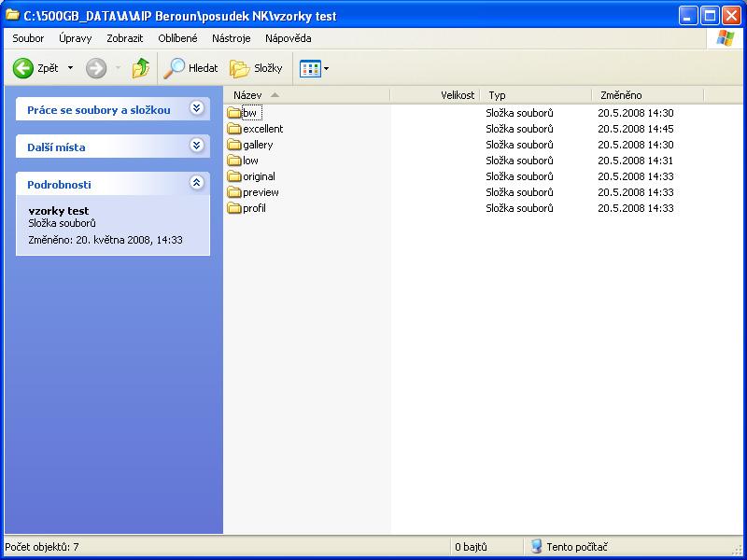Click 'vzorky test' name in details panel
Screen dimensions: 747x560
coord(59,211)
